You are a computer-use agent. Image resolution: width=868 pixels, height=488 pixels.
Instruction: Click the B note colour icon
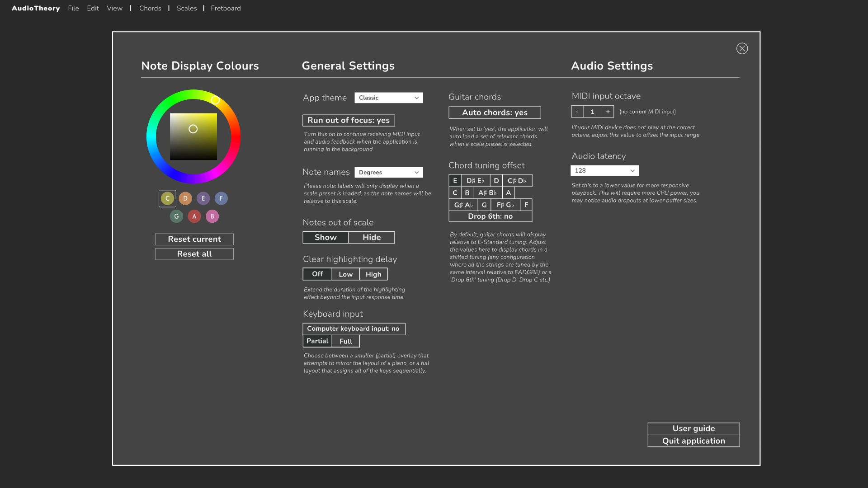[212, 216]
